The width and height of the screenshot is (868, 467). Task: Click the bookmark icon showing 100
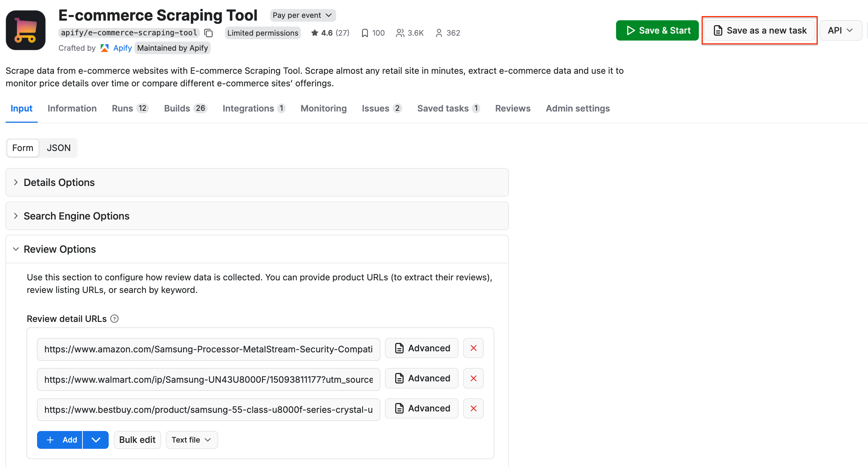pyautogui.click(x=365, y=33)
